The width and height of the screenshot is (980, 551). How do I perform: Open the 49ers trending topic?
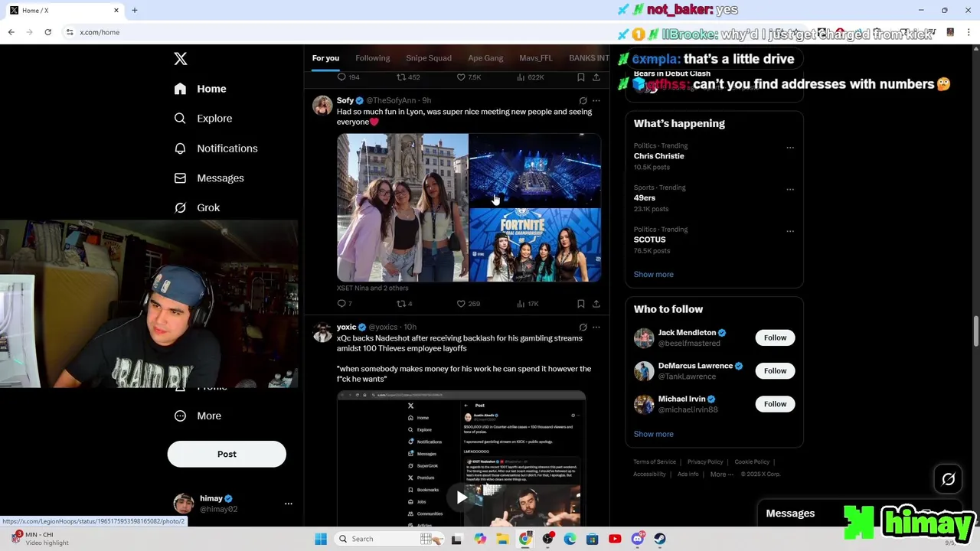pos(645,198)
